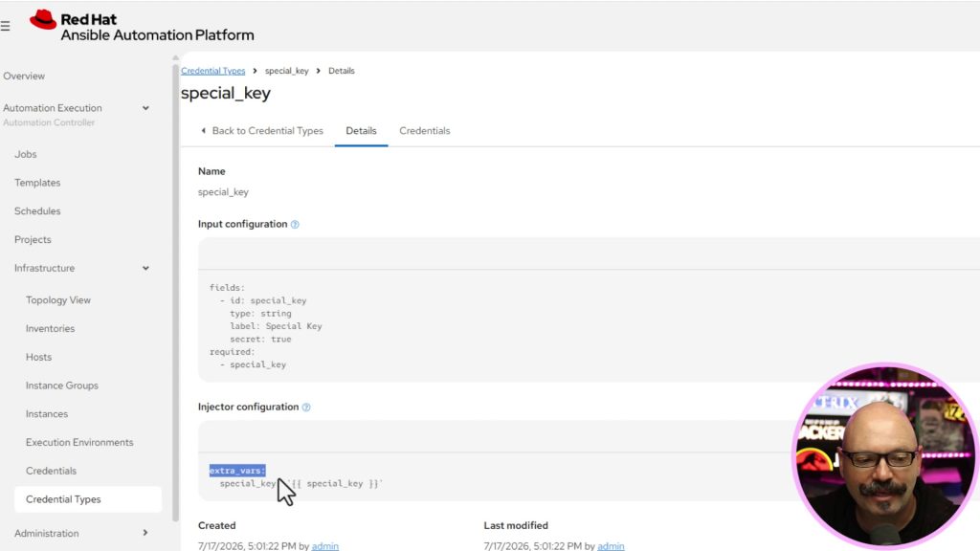Click the 'fields:' line in Input configuration
The image size is (980, 551).
227,288
